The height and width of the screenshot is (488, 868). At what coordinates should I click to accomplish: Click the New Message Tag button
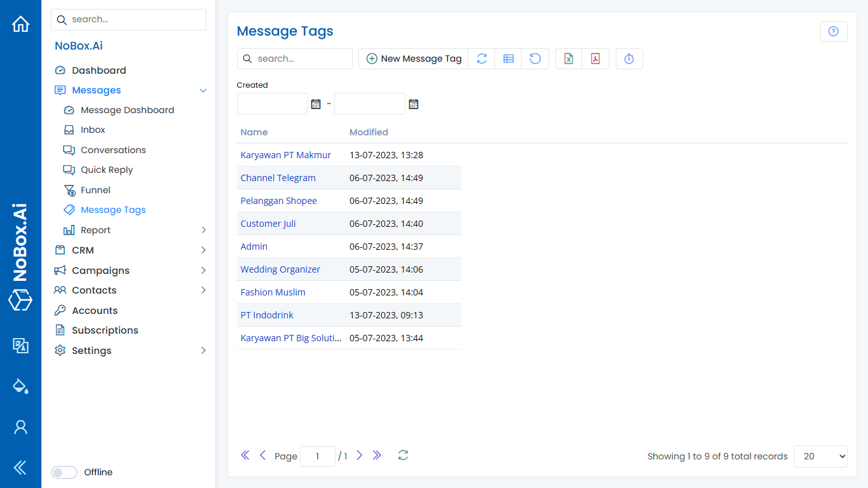413,58
